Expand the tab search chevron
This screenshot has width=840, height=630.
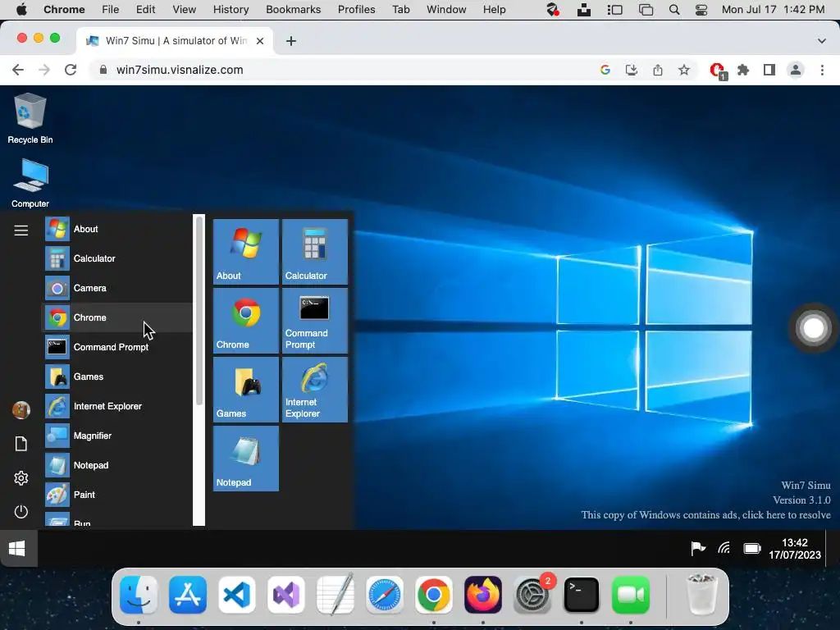tap(821, 41)
